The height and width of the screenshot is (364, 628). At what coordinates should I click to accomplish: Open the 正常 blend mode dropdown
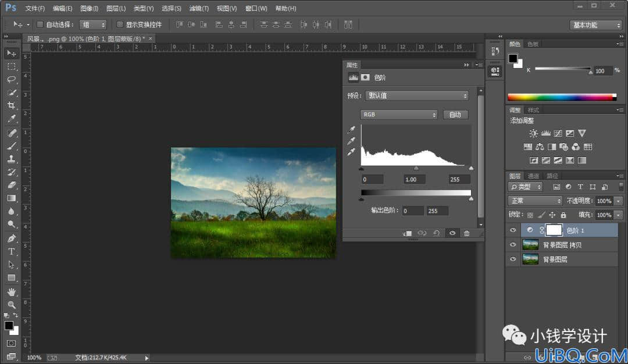pyautogui.click(x=536, y=201)
